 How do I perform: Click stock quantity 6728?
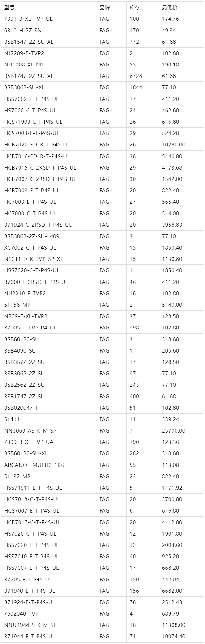[x=136, y=76]
